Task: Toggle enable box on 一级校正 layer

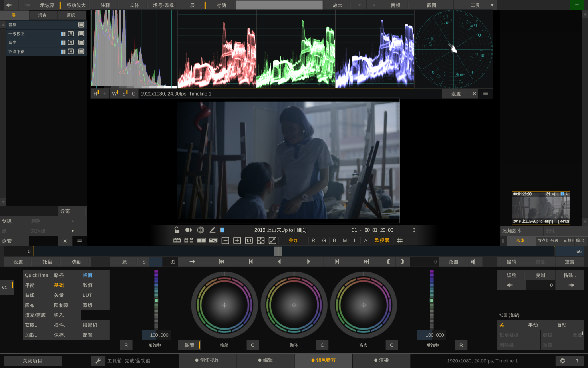Action: point(81,34)
